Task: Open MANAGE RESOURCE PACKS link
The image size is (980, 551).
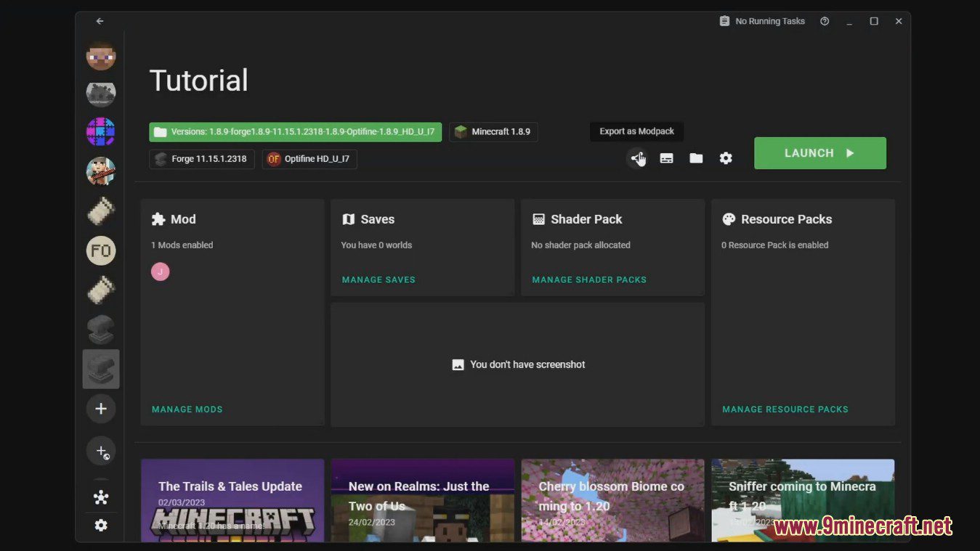Action: 785,409
